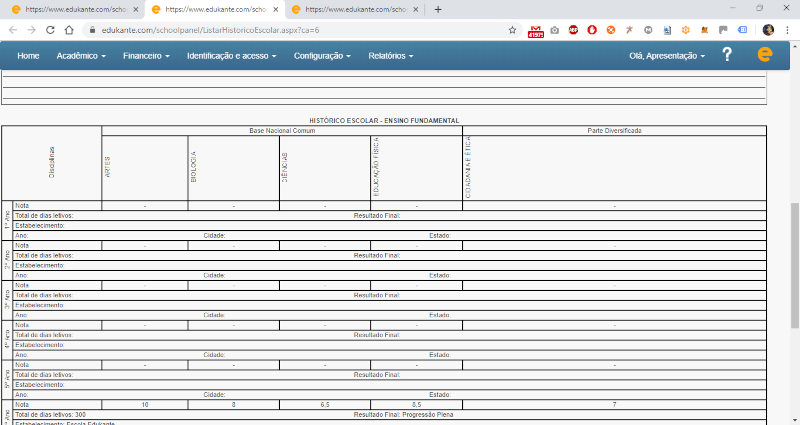Viewport: 800px width, 425px height.
Task: Close the first browser tab
Action: click(x=136, y=10)
